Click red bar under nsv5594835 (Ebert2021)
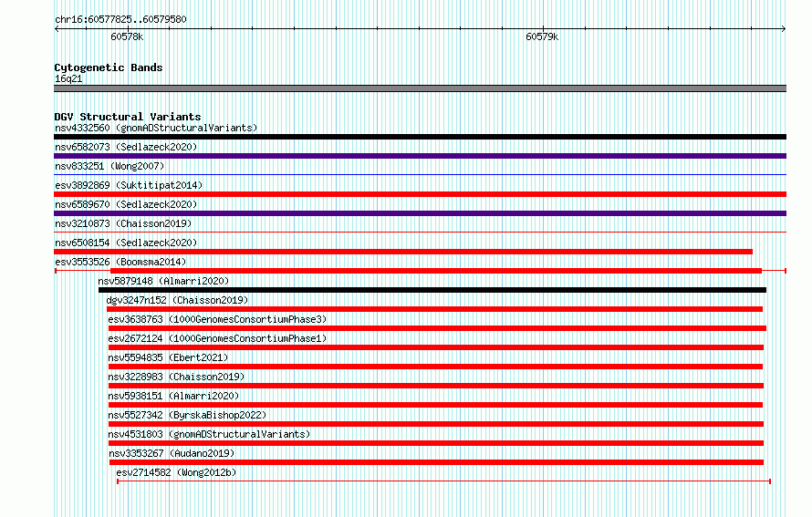 (x=435, y=367)
